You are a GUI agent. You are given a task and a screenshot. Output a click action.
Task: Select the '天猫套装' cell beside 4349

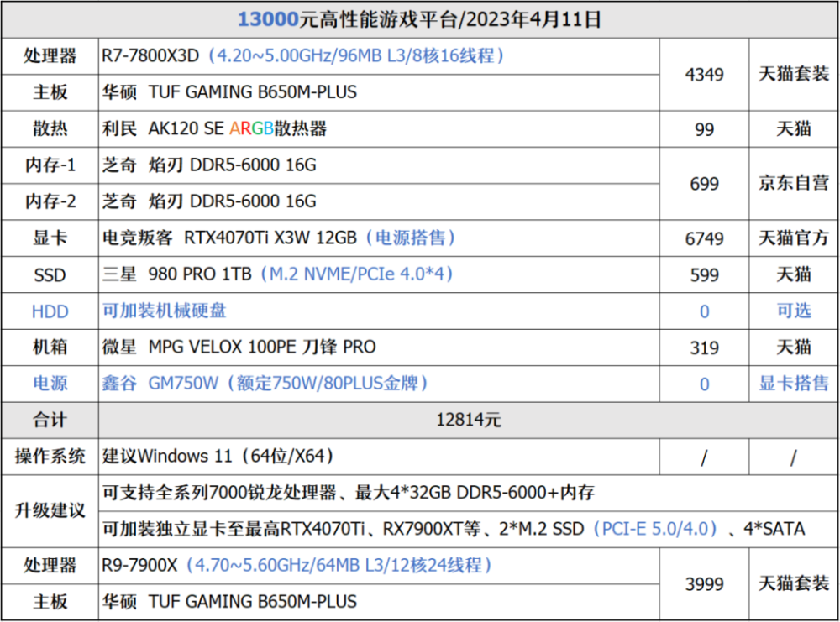tap(794, 75)
